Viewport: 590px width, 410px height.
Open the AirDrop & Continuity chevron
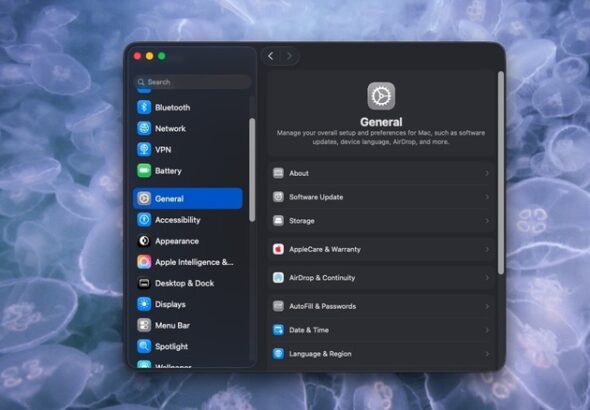tap(487, 278)
